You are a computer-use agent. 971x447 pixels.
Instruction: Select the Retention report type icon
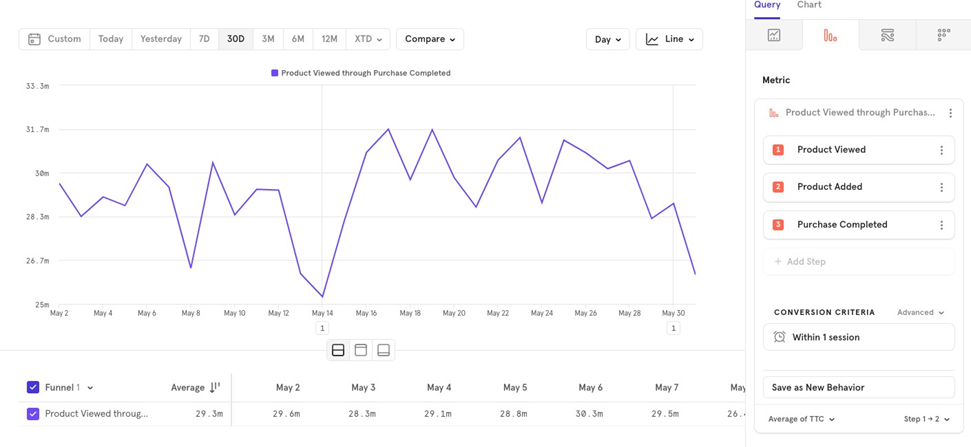point(943,35)
